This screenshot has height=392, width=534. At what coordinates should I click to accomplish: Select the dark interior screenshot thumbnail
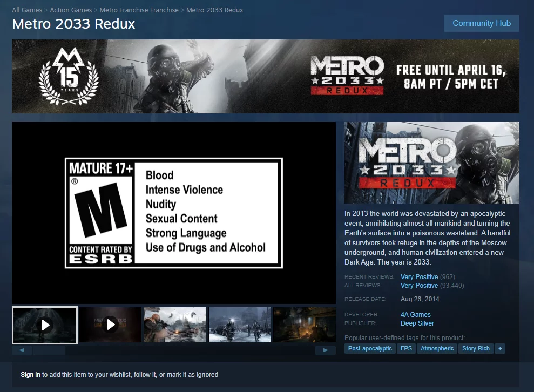305,325
